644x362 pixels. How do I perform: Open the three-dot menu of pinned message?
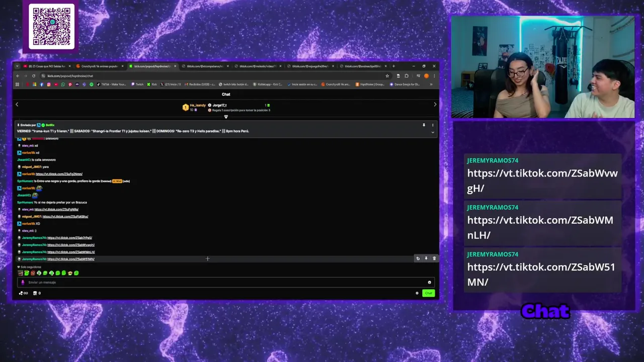(433, 125)
